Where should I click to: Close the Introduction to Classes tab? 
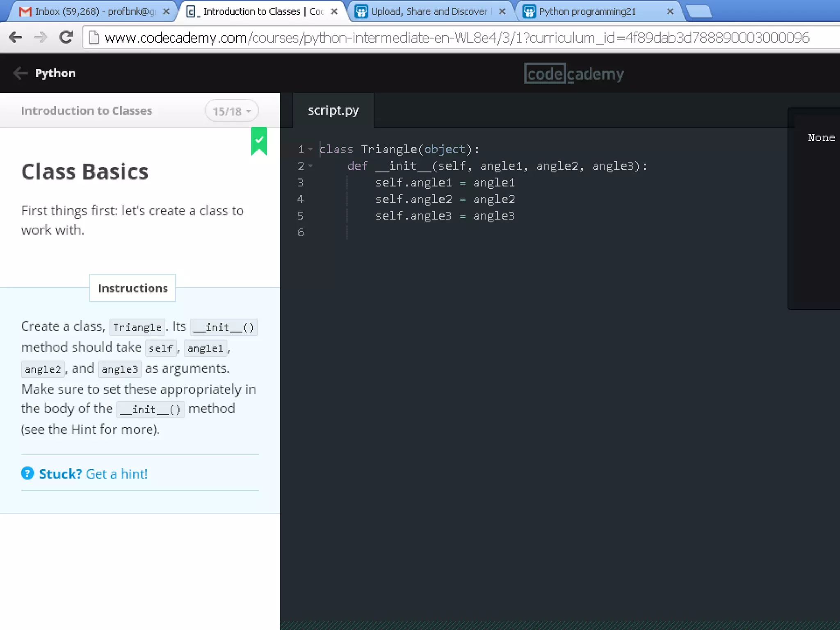pos(334,11)
